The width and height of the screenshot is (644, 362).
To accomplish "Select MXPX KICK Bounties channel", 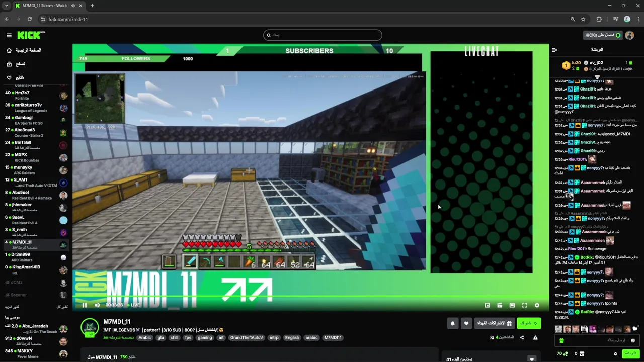I will pyautogui.click(x=35, y=157).
